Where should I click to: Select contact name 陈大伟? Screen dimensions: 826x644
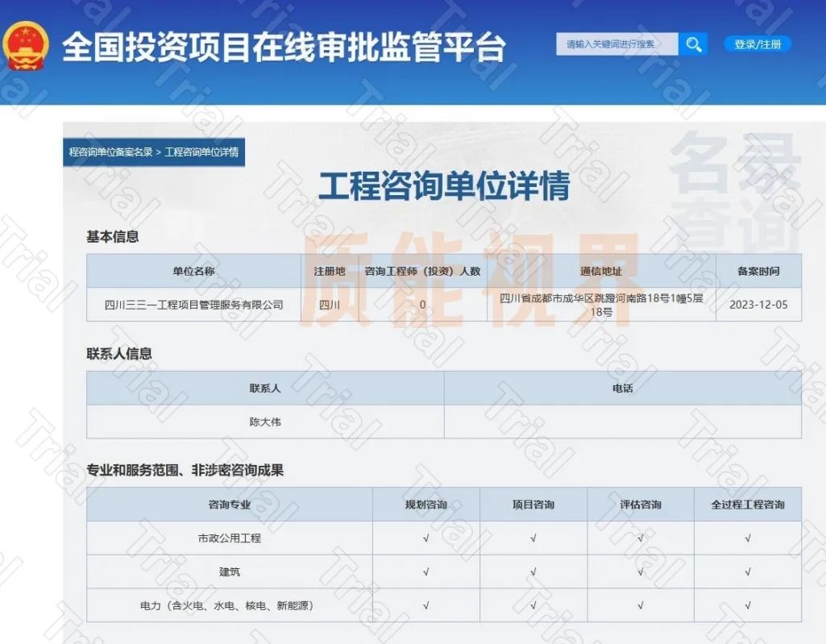pos(264,422)
